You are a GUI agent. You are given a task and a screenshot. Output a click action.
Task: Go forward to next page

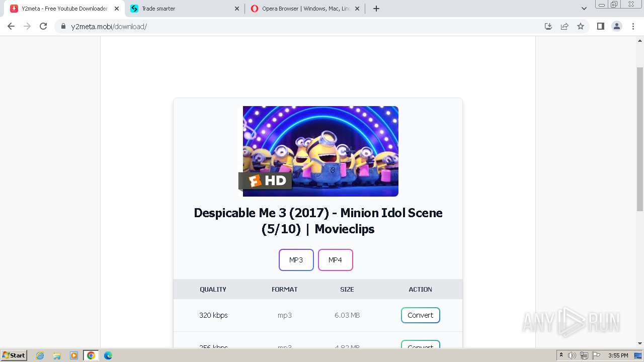click(x=27, y=26)
